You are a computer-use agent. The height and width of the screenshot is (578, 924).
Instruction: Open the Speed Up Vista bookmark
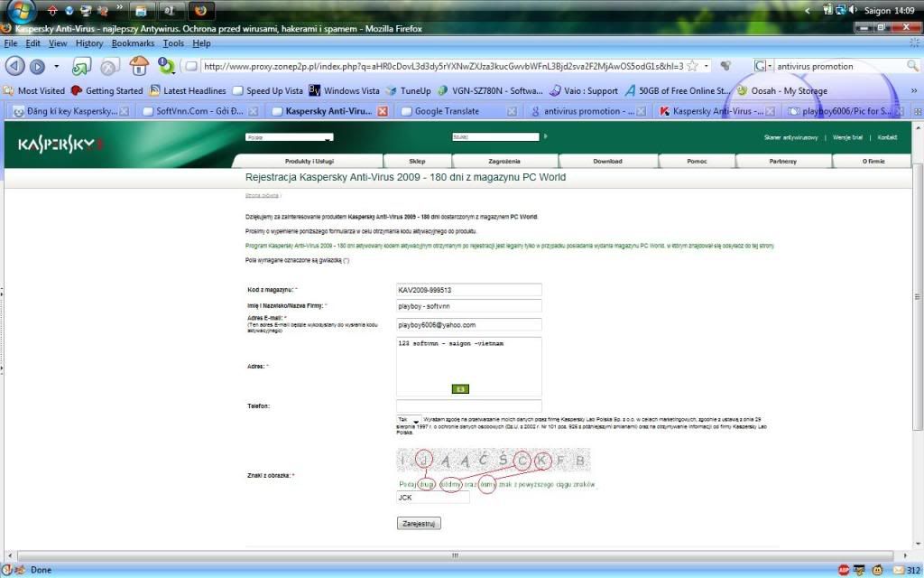click(x=267, y=91)
